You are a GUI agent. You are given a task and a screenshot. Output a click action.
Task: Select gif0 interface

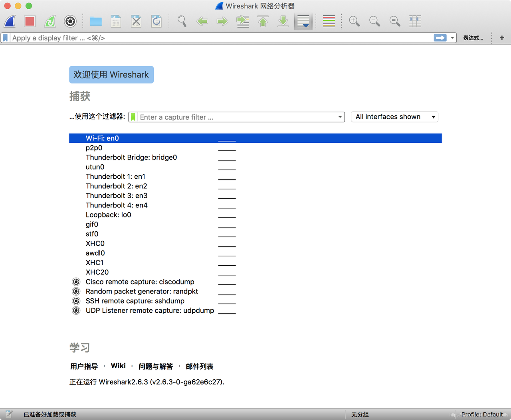[x=255, y=224]
